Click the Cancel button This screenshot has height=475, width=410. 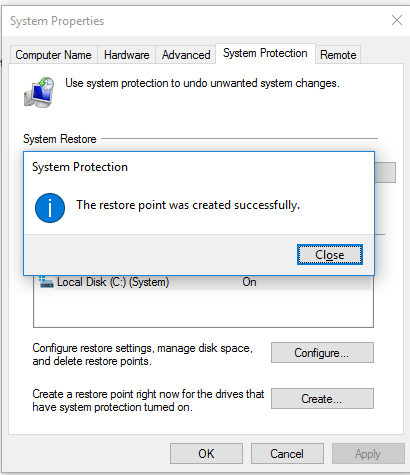point(287,453)
